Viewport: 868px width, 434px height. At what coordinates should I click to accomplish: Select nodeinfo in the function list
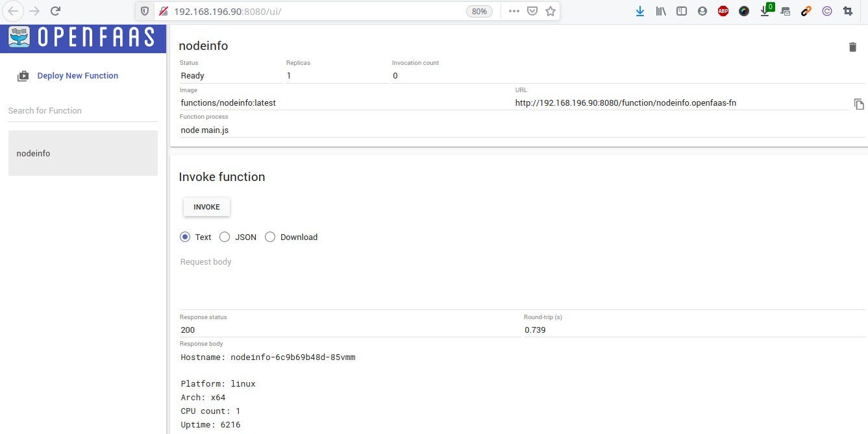tap(83, 153)
